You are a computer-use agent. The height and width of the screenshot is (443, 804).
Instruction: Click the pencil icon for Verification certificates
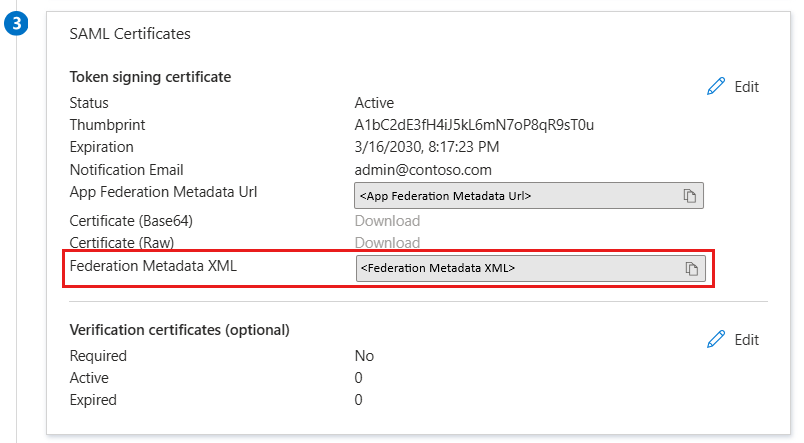pos(716,339)
